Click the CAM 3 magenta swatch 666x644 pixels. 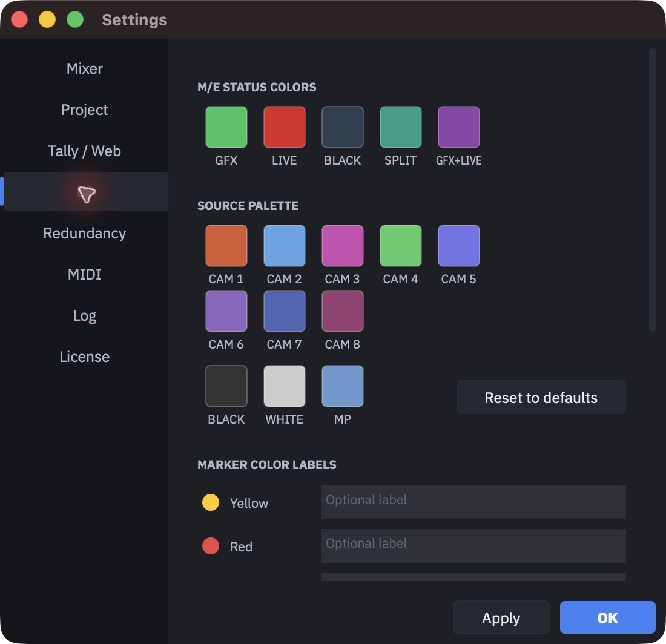(x=343, y=245)
